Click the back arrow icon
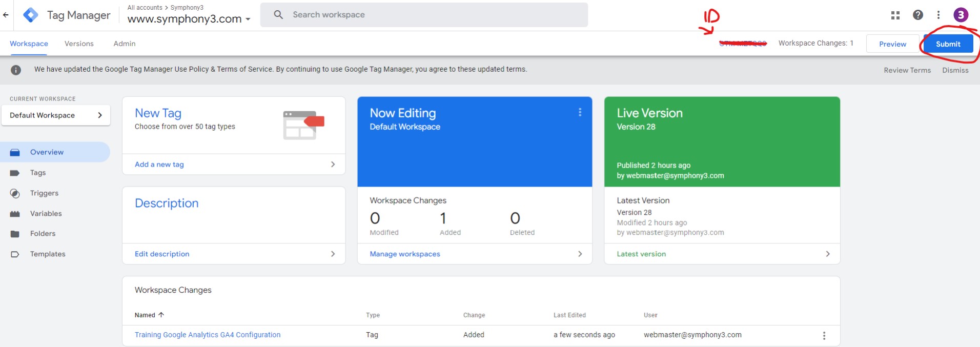Screen dimensions: 980x347 (6, 15)
